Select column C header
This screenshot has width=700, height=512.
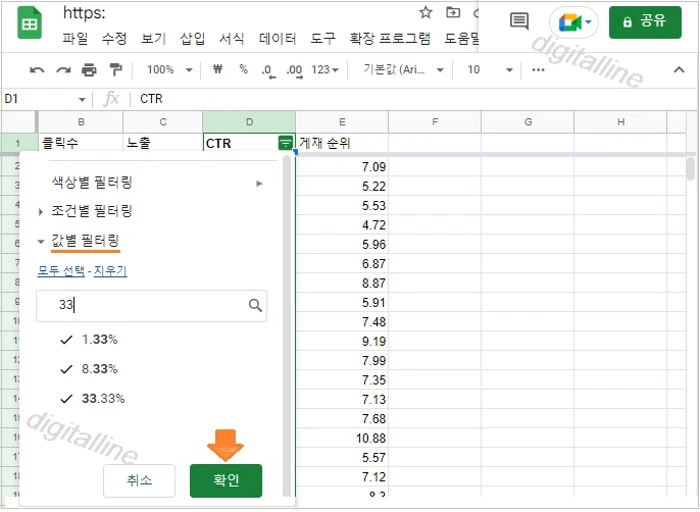[x=163, y=122]
